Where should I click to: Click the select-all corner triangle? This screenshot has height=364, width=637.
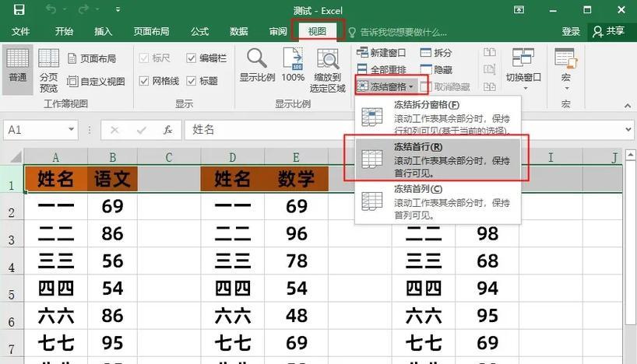coord(16,157)
